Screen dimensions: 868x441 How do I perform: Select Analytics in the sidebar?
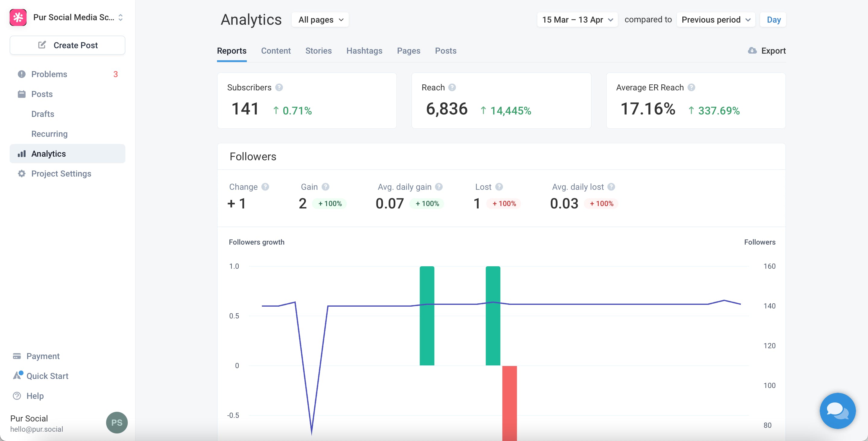tap(68, 154)
